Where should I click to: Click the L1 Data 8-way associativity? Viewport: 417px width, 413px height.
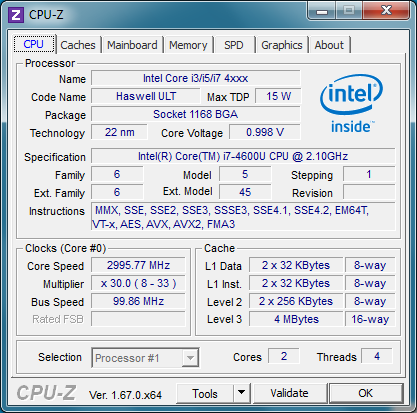(x=370, y=265)
